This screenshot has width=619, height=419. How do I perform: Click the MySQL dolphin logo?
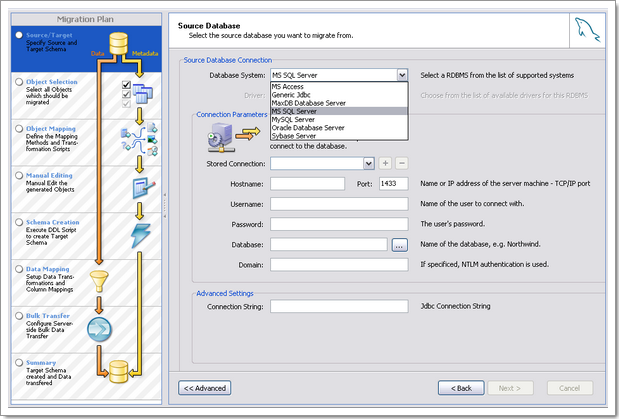point(587,30)
